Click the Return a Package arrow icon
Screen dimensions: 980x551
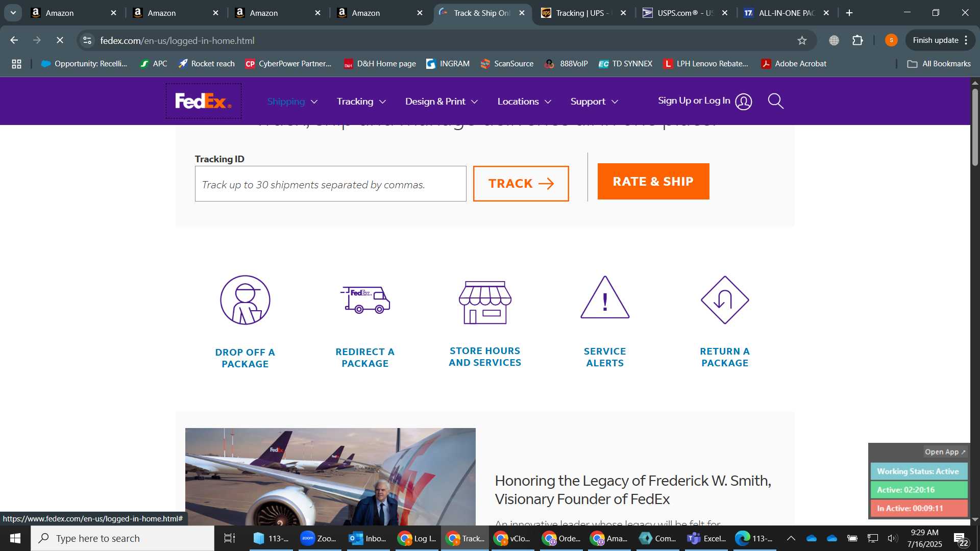[725, 300]
